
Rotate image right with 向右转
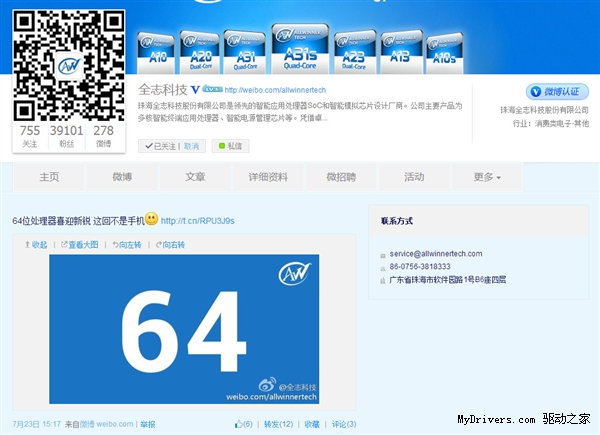click(x=170, y=244)
